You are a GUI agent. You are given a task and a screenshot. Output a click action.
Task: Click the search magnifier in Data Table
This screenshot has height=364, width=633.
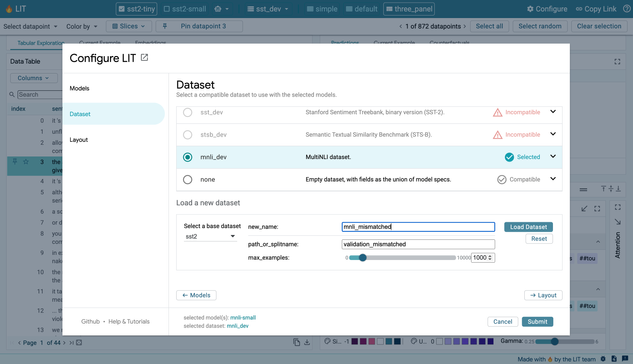12,94
